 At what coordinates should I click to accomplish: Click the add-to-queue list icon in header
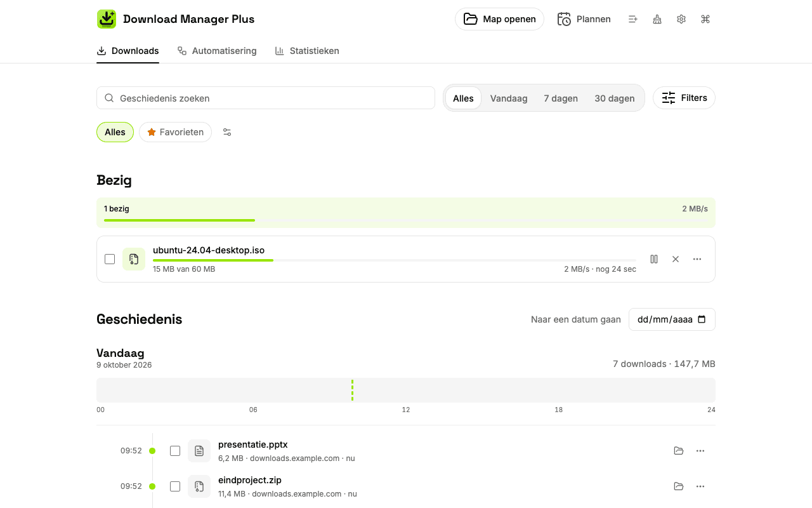[x=632, y=19]
